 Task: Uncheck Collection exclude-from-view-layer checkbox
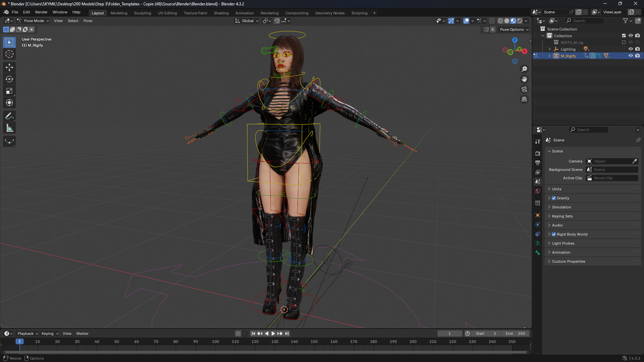[624, 36]
